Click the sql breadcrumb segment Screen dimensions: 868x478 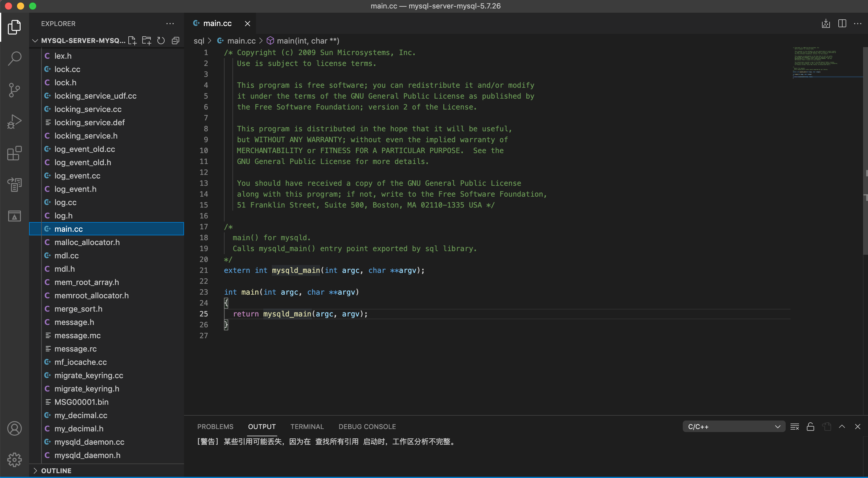pos(199,41)
